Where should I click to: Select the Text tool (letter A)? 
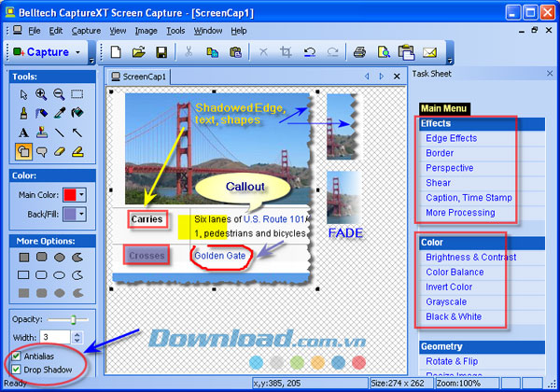tap(22, 133)
